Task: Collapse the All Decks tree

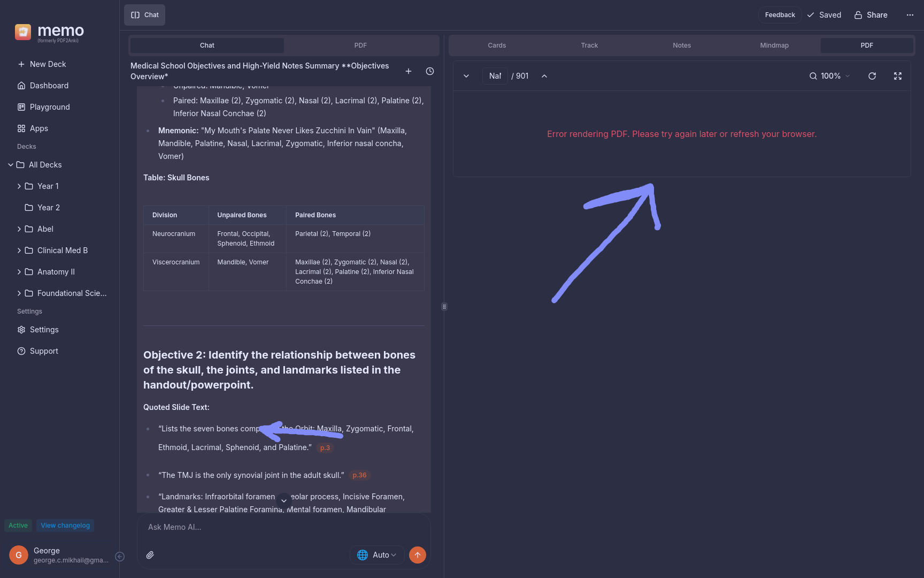Action: pos(11,165)
